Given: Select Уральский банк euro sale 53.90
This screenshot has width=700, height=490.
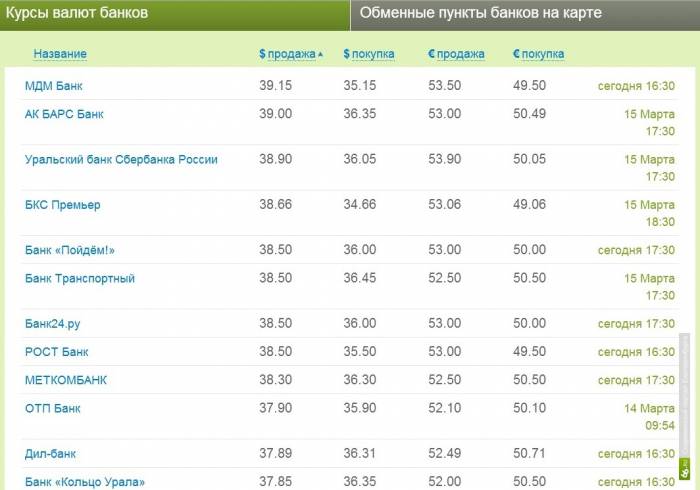Looking at the screenshot, I should coord(445,159).
